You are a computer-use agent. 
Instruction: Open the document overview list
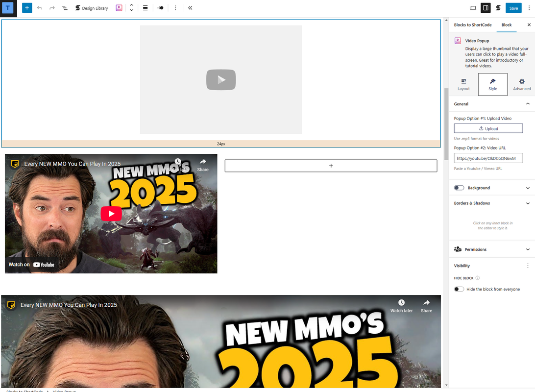click(x=65, y=8)
